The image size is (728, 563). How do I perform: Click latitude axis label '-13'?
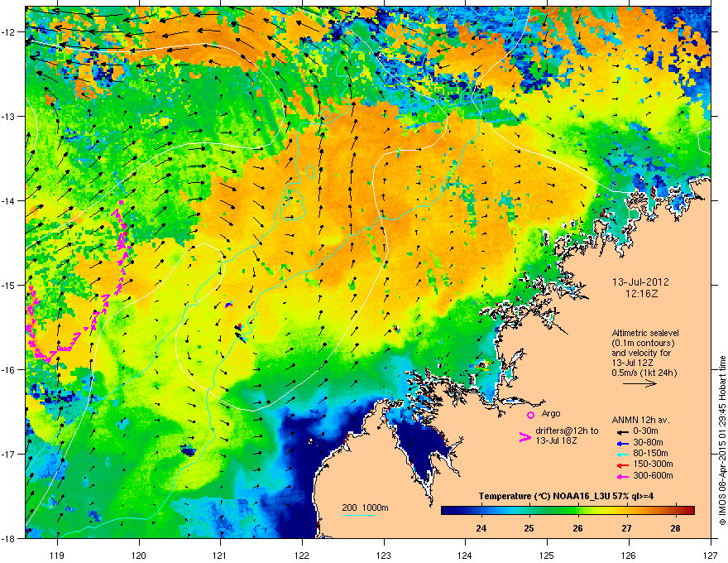(x=8, y=117)
